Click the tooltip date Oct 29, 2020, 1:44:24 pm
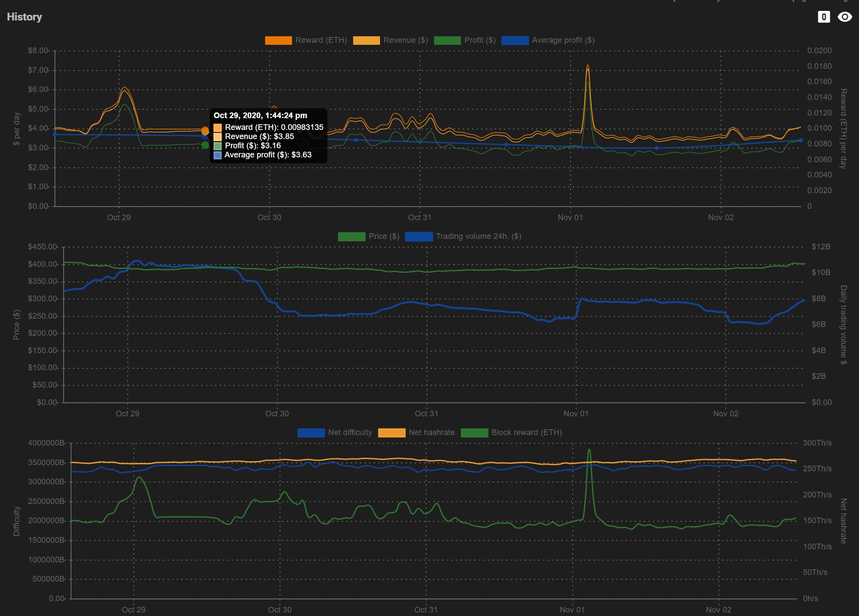The image size is (859, 616). tap(260, 116)
